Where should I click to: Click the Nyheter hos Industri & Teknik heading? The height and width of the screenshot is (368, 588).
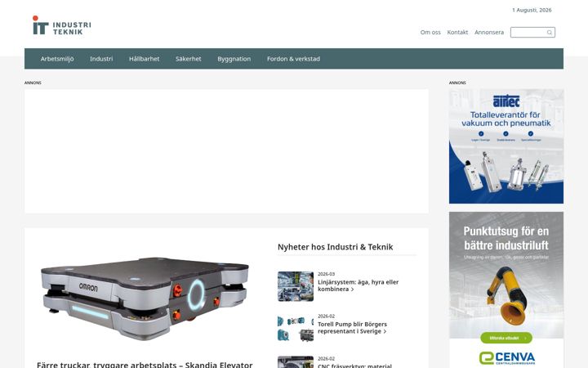(x=336, y=247)
